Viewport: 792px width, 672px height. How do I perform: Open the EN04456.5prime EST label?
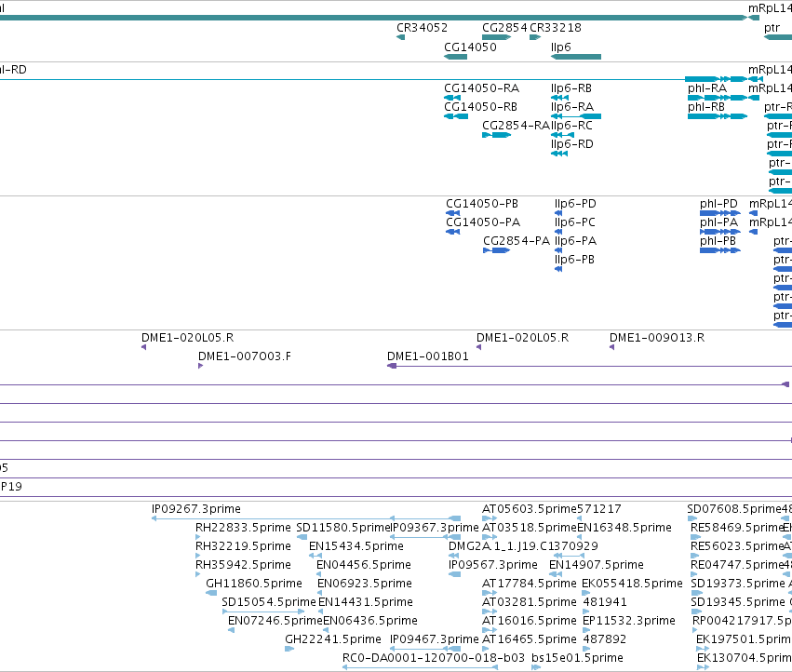[364, 565]
